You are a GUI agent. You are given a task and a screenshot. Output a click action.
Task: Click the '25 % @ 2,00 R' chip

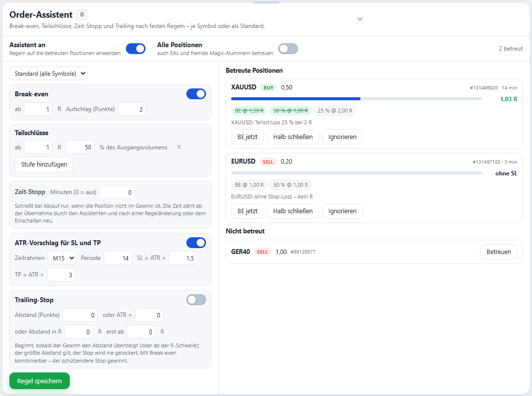pyautogui.click(x=335, y=111)
